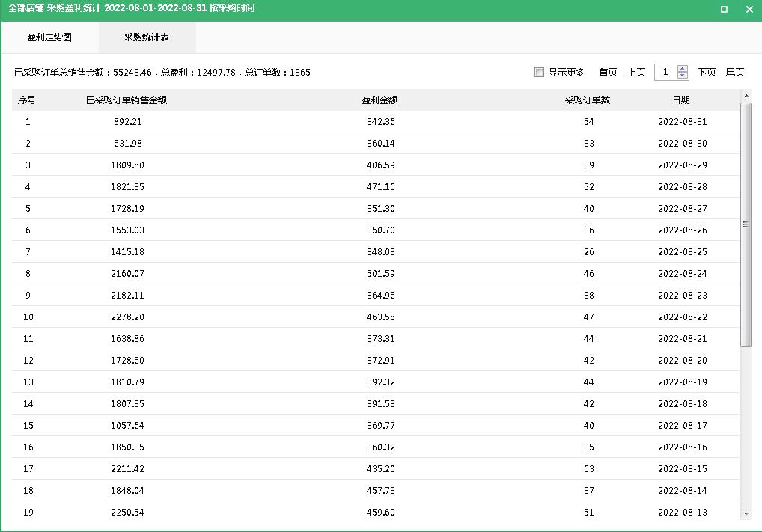This screenshot has height=532, width=762.
Task: Select the 采购统计表 tab
Action: (x=146, y=36)
